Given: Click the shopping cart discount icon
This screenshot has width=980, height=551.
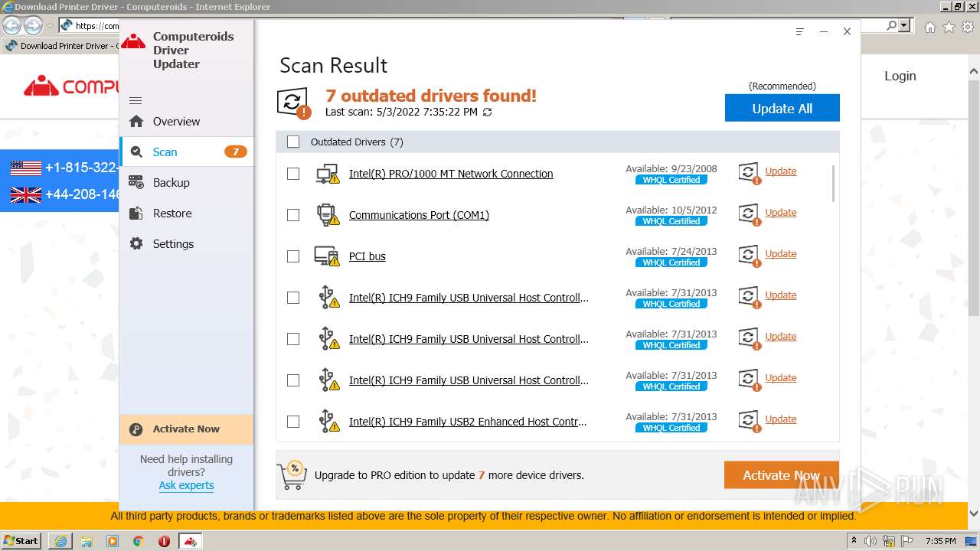Looking at the screenshot, I should [292, 475].
